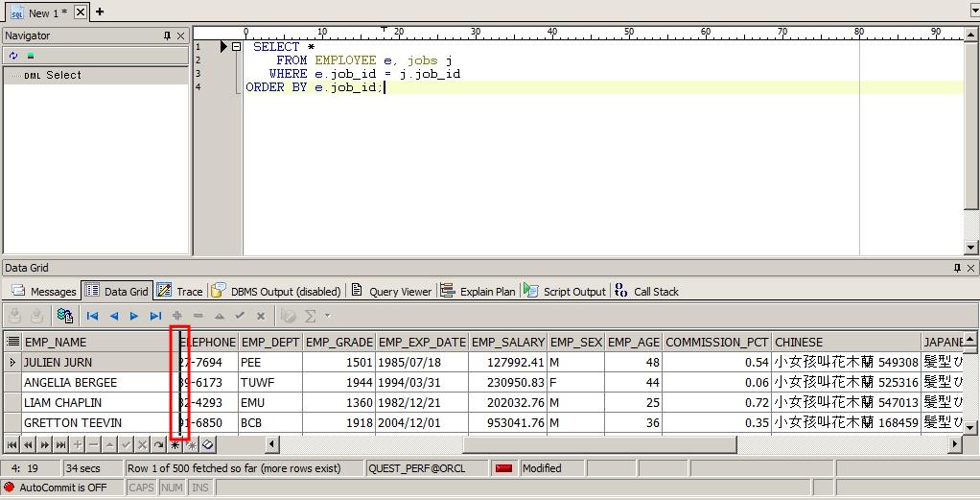Click the add new editor tab plus icon
Screen dimensions: 980x500
click(100, 12)
